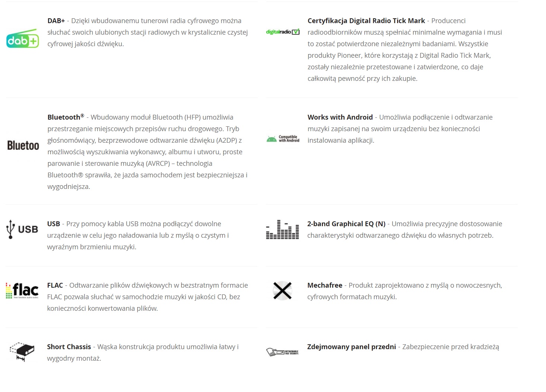Click the Works with Android heading

coord(340,117)
